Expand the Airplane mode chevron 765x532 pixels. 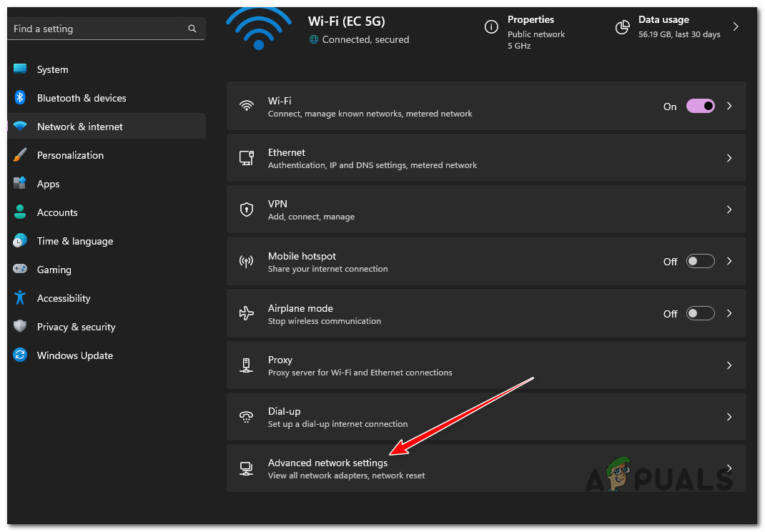[729, 313]
